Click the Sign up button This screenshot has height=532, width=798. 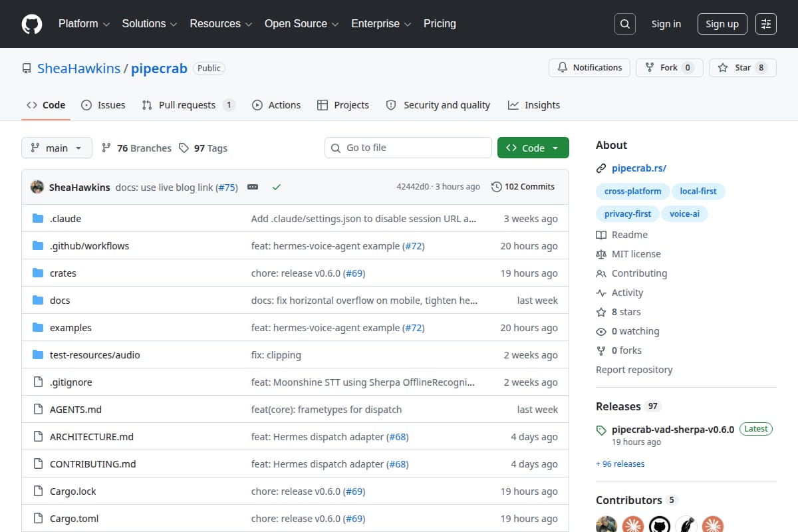[x=722, y=24]
